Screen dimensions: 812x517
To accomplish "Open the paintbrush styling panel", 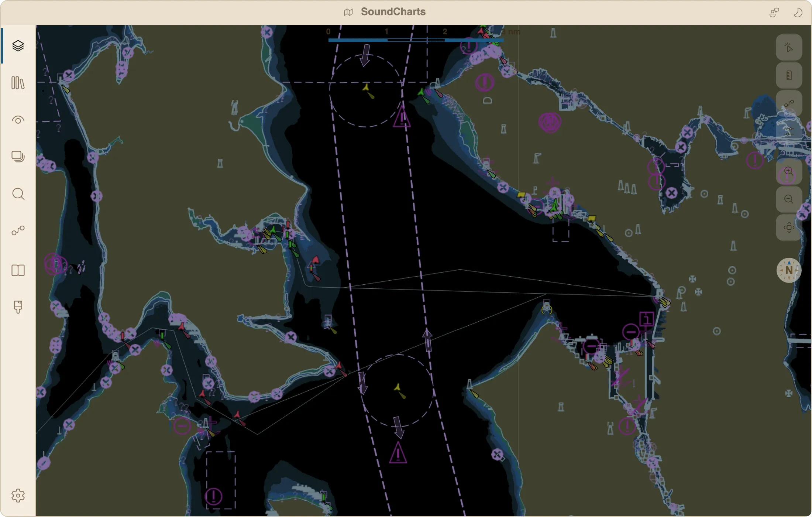I will (x=18, y=307).
